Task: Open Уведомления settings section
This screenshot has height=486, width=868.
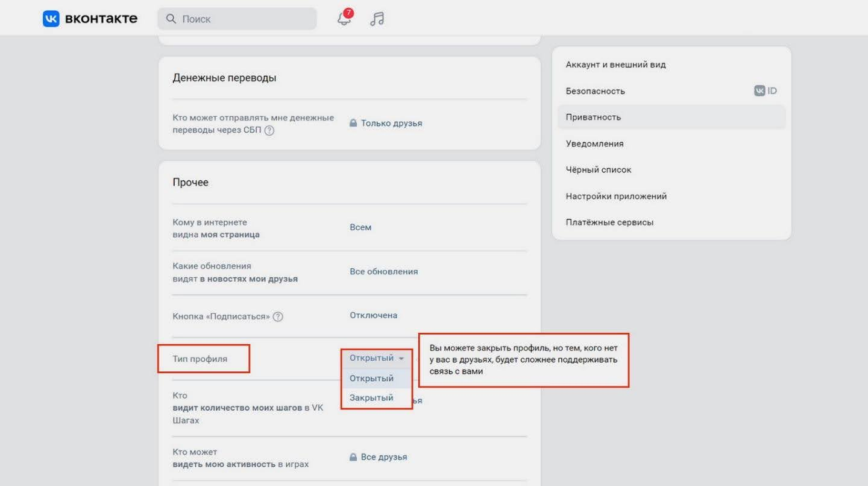Action: pyautogui.click(x=594, y=144)
